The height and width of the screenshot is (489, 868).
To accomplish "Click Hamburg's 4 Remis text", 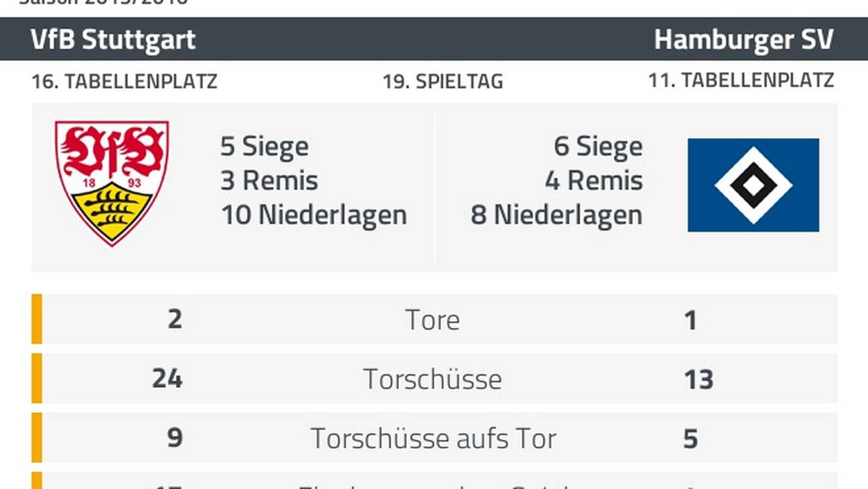I will (x=593, y=181).
